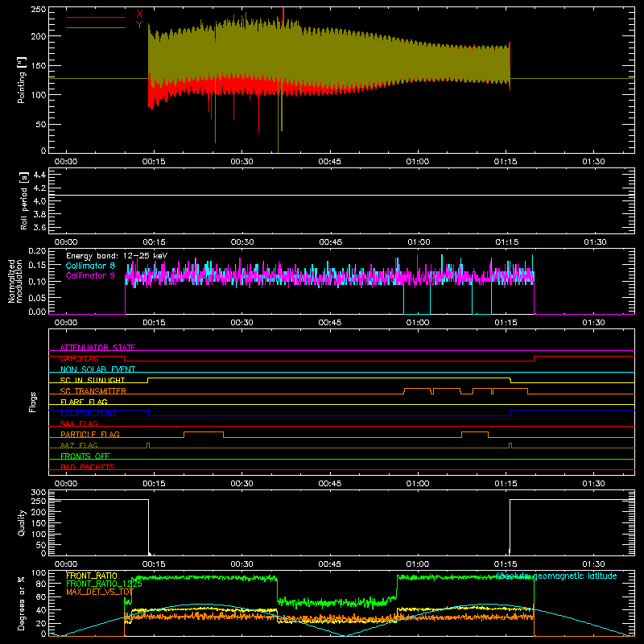
Task: Click the magenta Collimator 9 label
Action: coord(90,275)
